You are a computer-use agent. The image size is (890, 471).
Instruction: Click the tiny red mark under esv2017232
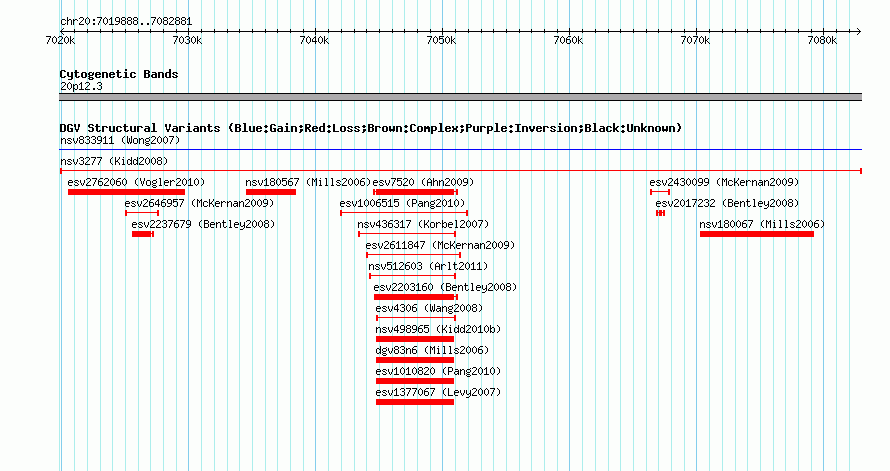coord(660,213)
